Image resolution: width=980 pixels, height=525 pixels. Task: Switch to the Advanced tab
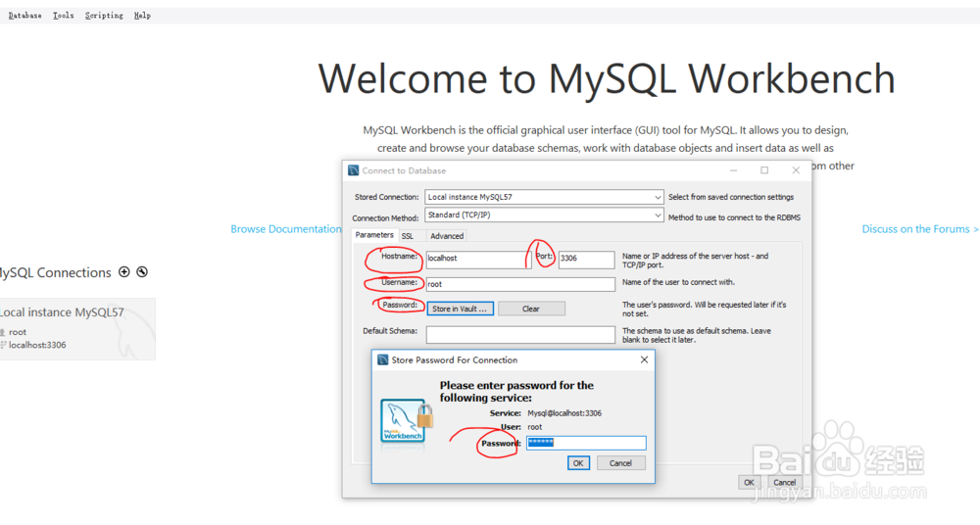pos(447,236)
